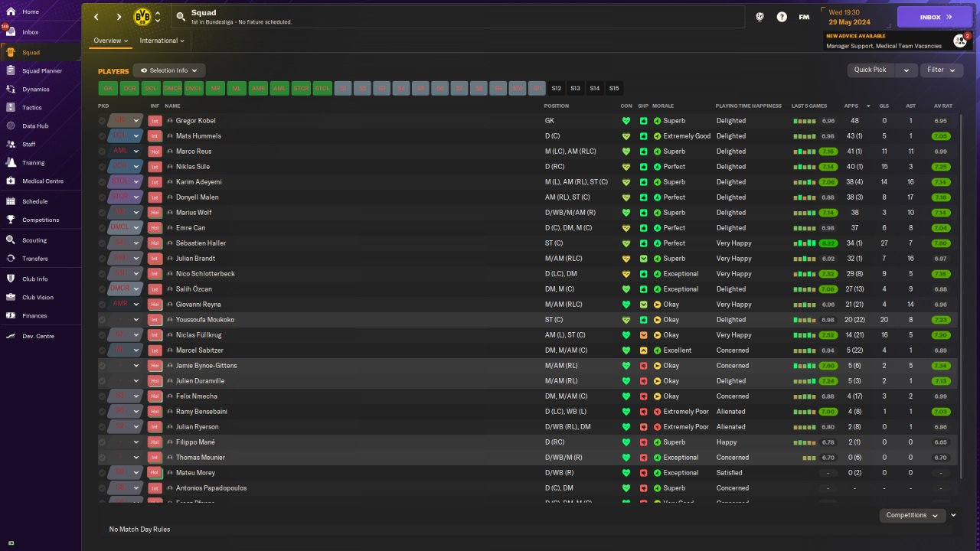Open the International tab menu
The height and width of the screenshot is (551, 980).
pos(162,41)
